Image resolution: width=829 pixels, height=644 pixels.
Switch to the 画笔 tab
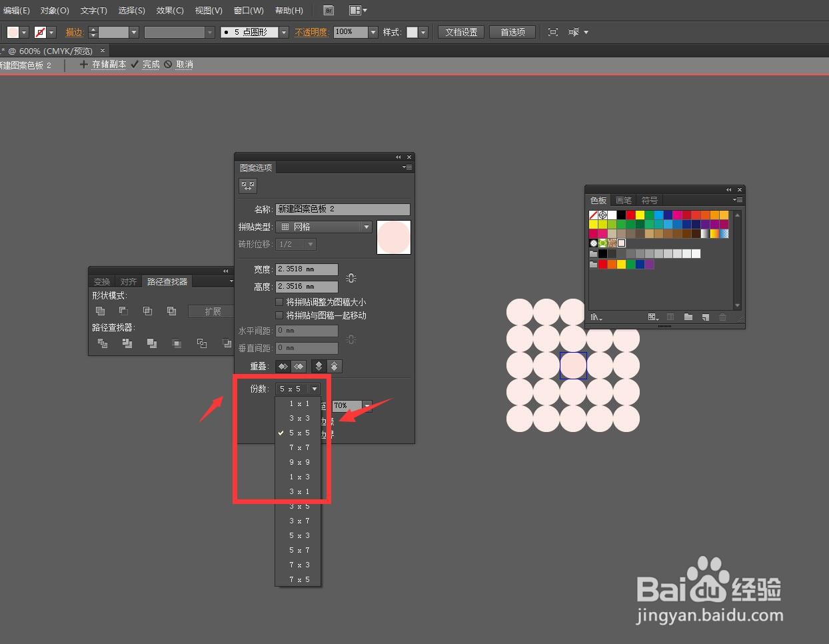point(624,200)
